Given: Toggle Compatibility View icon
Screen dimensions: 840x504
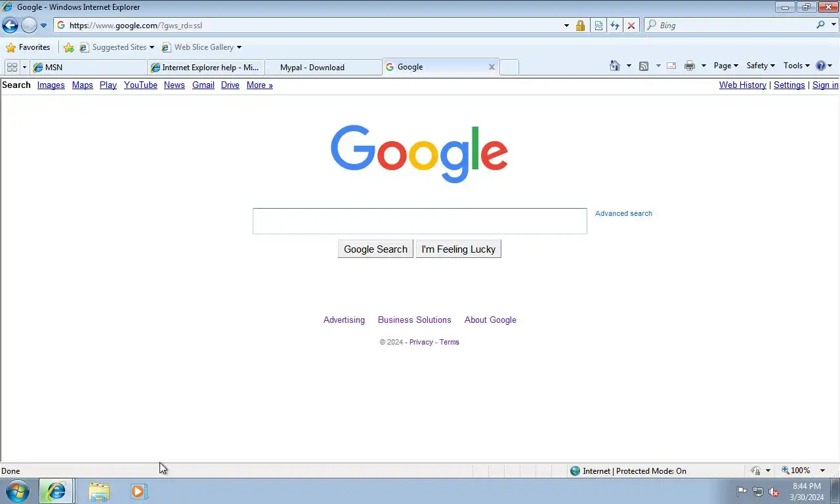Looking at the screenshot, I should click(598, 26).
